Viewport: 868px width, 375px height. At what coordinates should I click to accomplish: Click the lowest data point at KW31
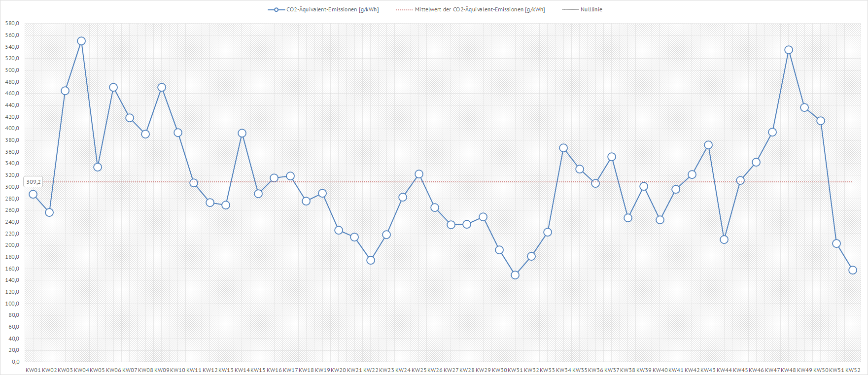[515, 275]
